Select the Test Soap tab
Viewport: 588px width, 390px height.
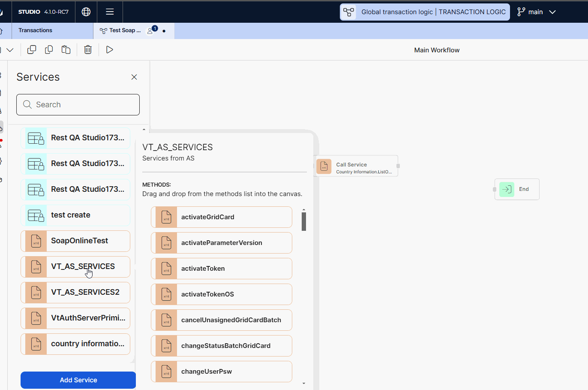(122, 30)
